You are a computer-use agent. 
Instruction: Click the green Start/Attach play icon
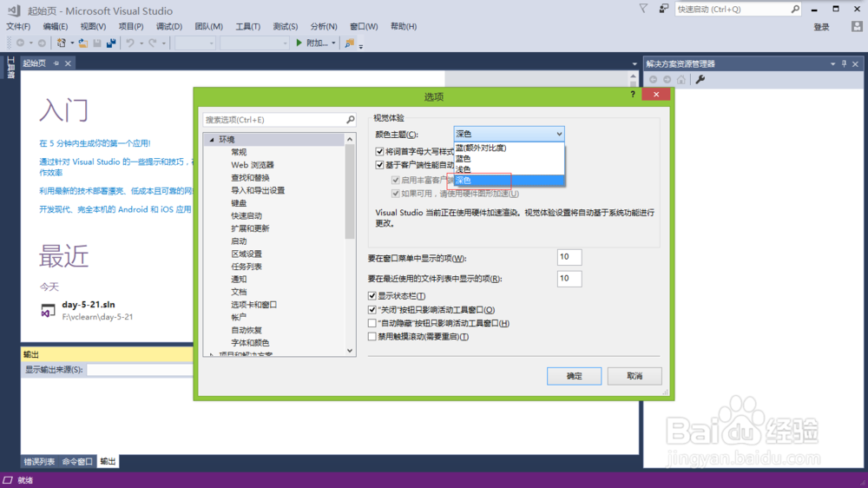tap(299, 43)
